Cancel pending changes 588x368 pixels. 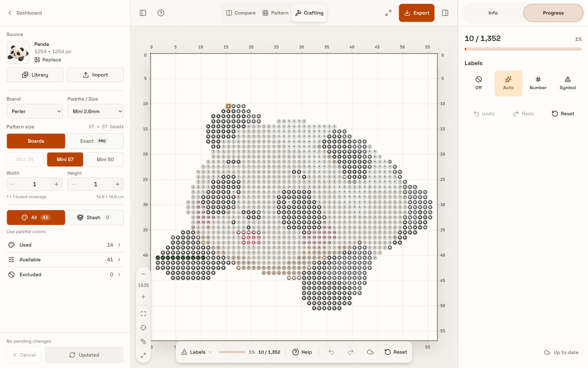click(x=24, y=355)
